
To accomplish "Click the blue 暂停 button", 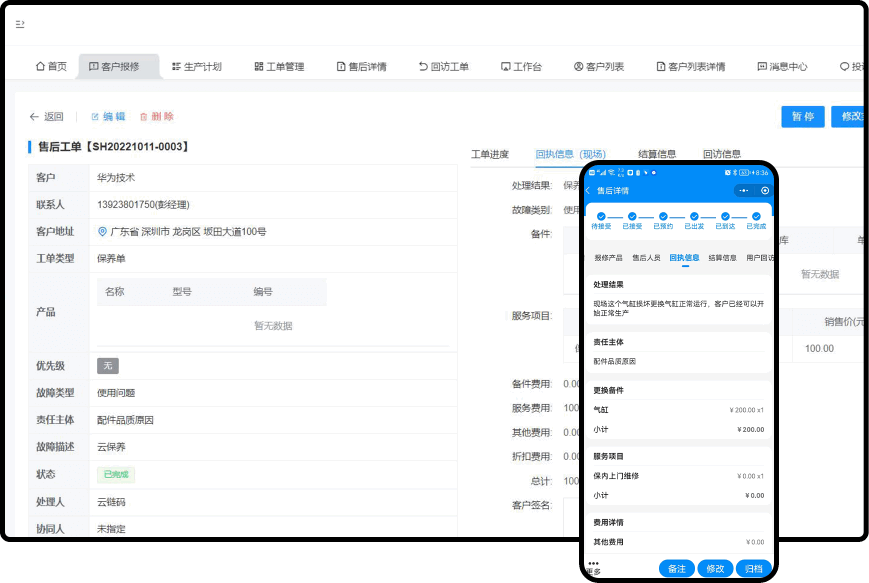I will pos(802,116).
